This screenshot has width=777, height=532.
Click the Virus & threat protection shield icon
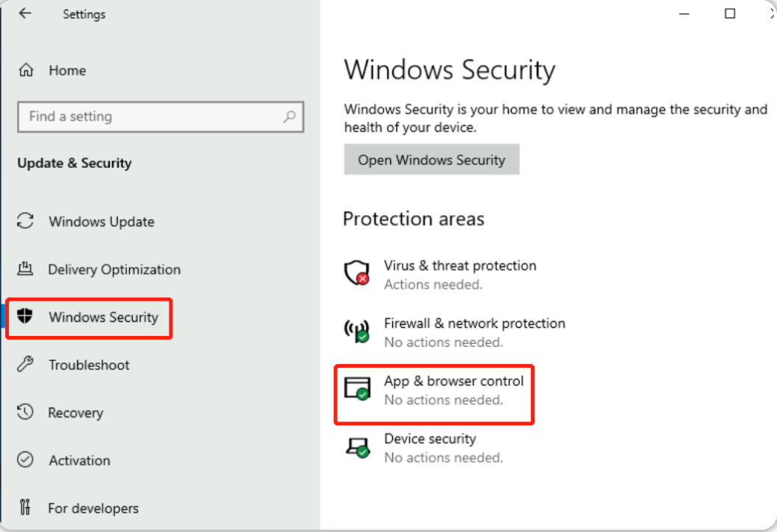357,273
